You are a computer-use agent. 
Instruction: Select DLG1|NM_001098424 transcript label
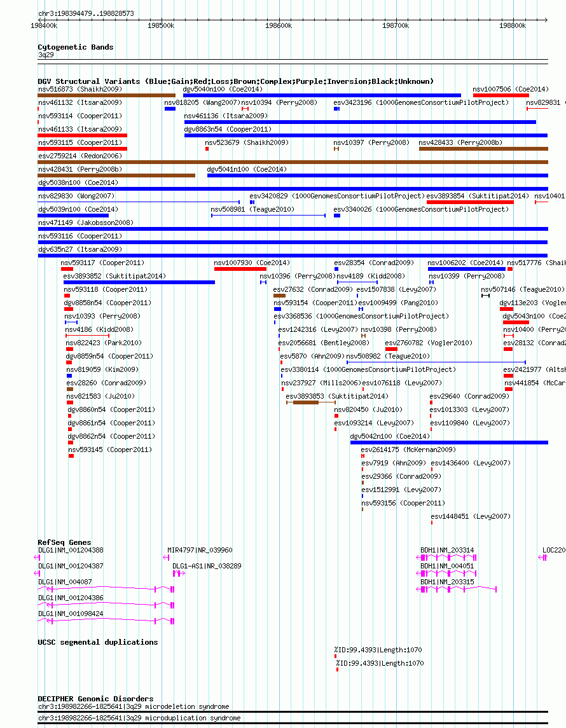point(71,614)
